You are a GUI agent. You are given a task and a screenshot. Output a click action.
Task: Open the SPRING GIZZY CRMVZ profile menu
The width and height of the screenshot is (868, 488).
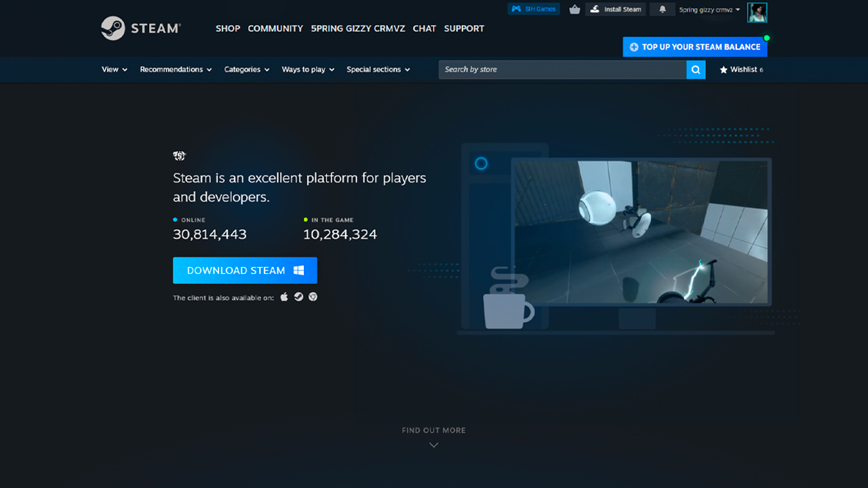(358, 28)
